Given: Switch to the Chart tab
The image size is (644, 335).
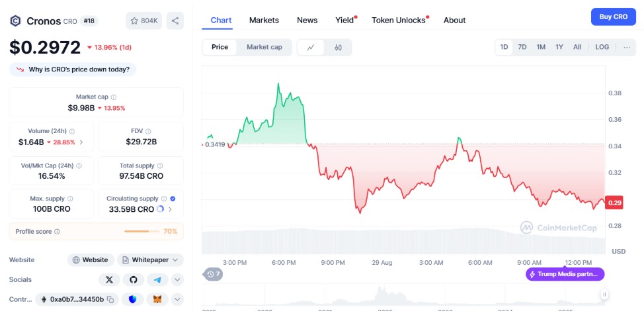Looking at the screenshot, I should point(221,20).
